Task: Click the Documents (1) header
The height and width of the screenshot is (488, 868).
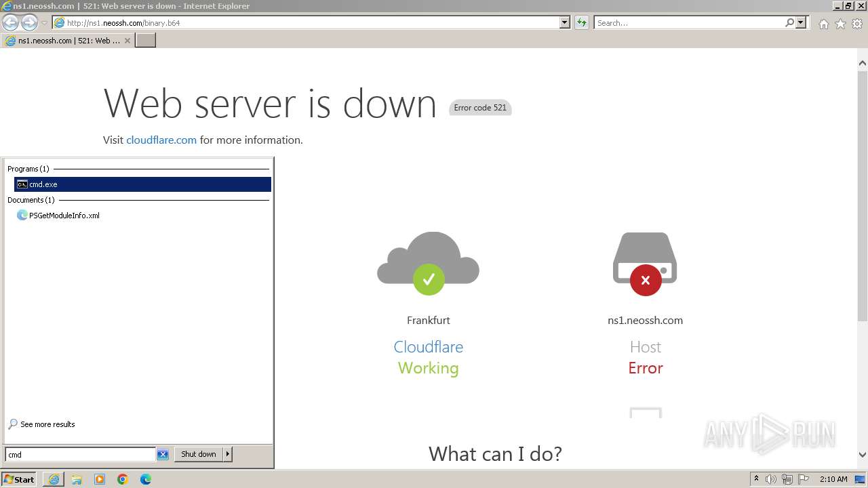Action: click(31, 200)
